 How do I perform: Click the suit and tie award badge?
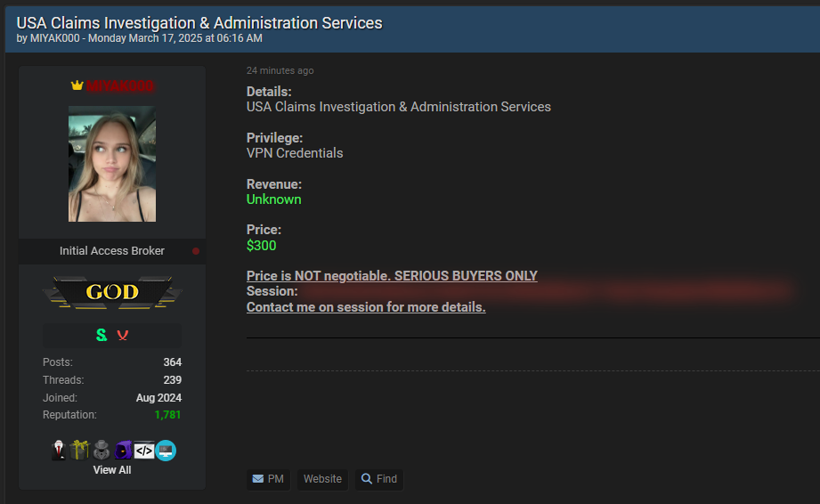coord(59,451)
